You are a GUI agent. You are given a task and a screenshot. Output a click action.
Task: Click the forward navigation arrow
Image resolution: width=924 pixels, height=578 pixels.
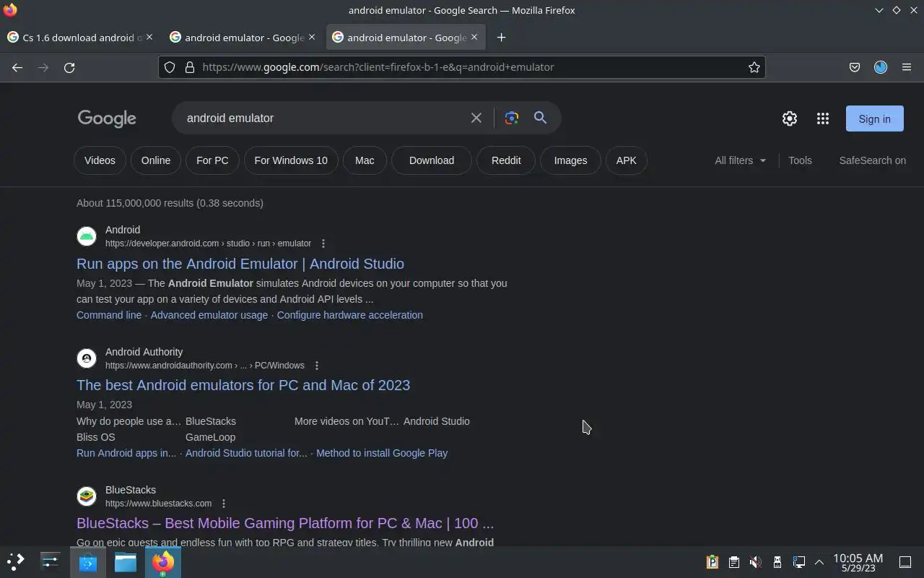click(43, 67)
